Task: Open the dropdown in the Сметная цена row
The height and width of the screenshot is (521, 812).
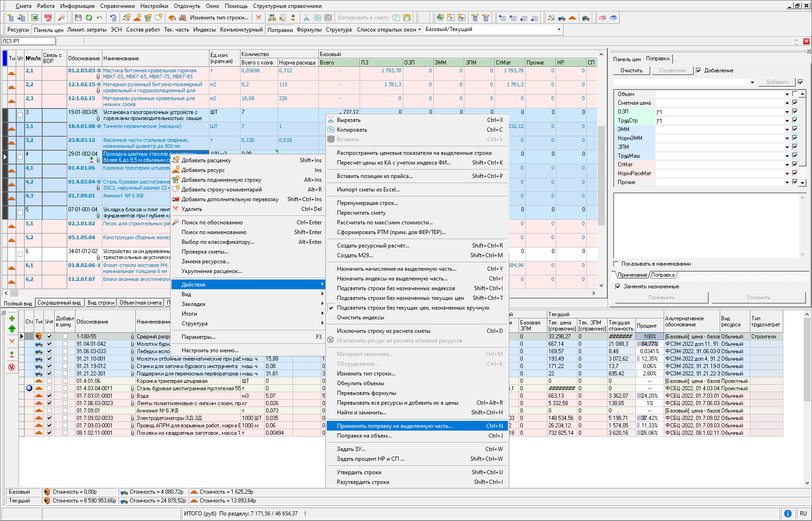Action: pos(787,103)
